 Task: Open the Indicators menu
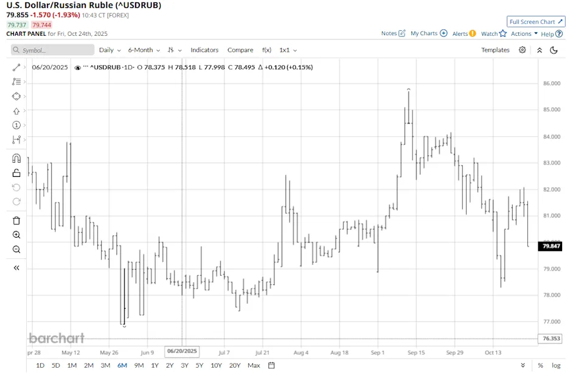pyautogui.click(x=204, y=50)
